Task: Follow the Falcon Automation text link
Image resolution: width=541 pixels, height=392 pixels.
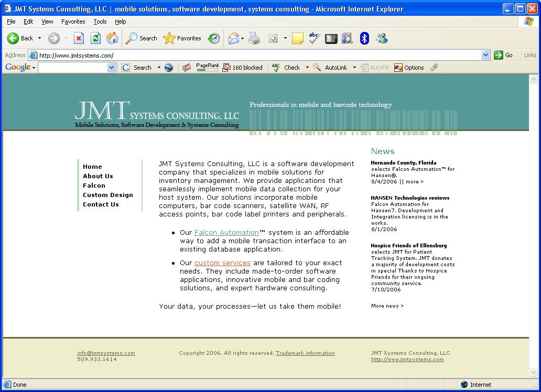Action: pyautogui.click(x=226, y=233)
